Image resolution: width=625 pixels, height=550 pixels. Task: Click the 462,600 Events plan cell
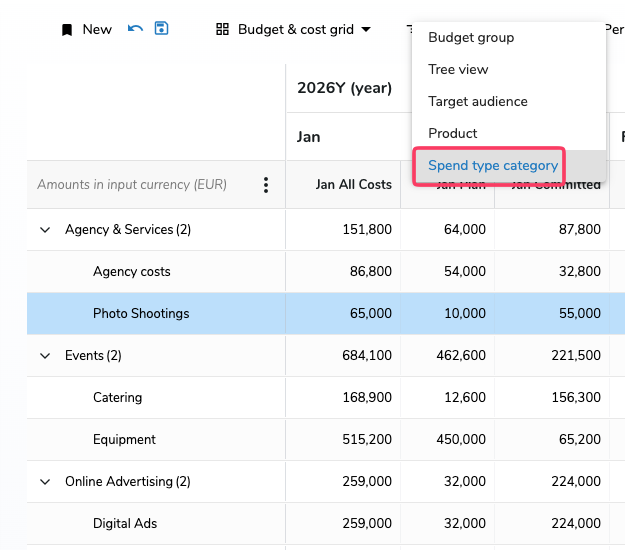click(x=448, y=356)
